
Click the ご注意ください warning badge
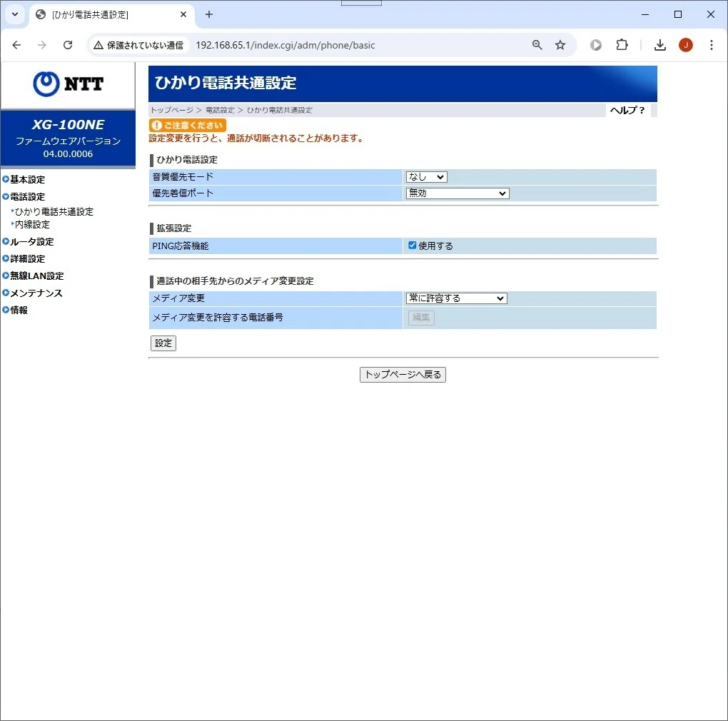click(x=188, y=125)
